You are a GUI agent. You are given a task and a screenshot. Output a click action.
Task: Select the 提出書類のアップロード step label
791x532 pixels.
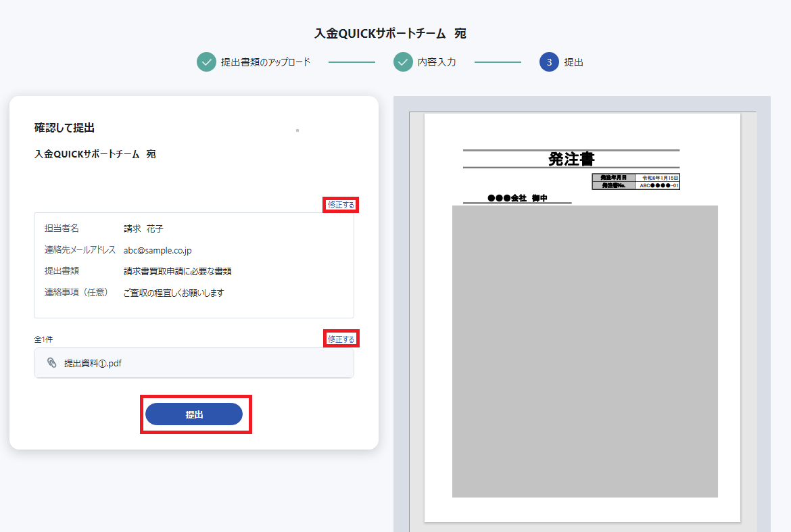(x=265, y=62)
